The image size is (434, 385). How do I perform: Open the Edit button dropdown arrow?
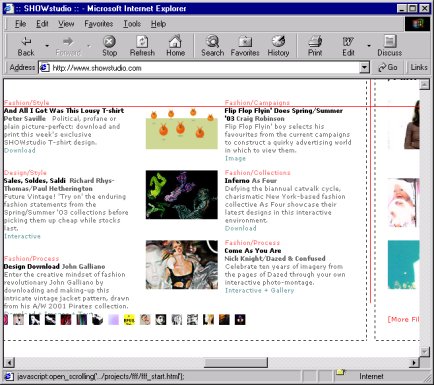(369, 46)
